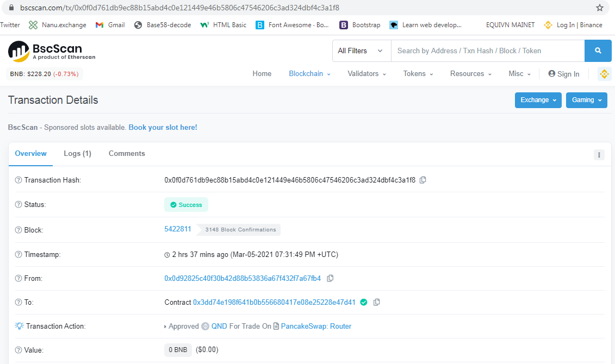Viewport: 615px width, 364px height.
Task: Open the Bootstrap bookmark
Action: tap(360, 24)
